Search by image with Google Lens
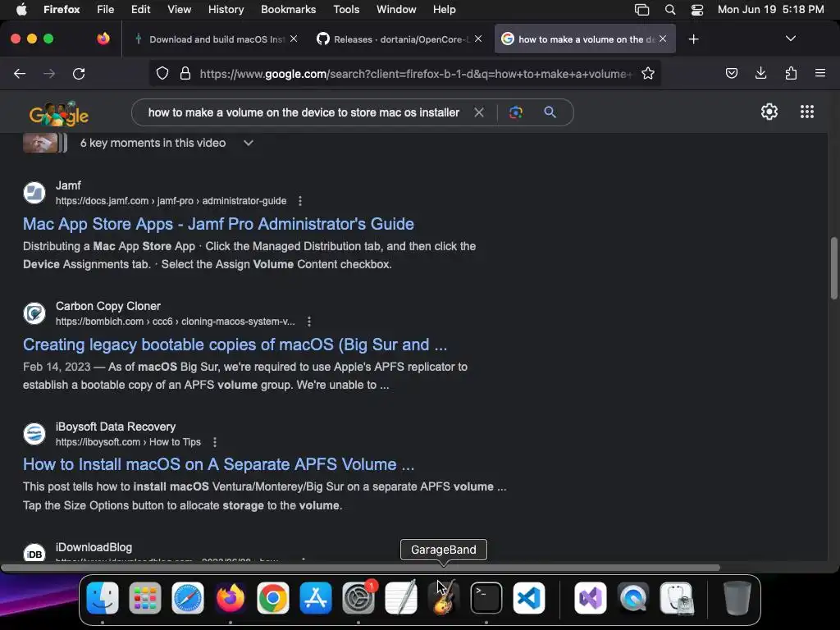 coord(515,112)
